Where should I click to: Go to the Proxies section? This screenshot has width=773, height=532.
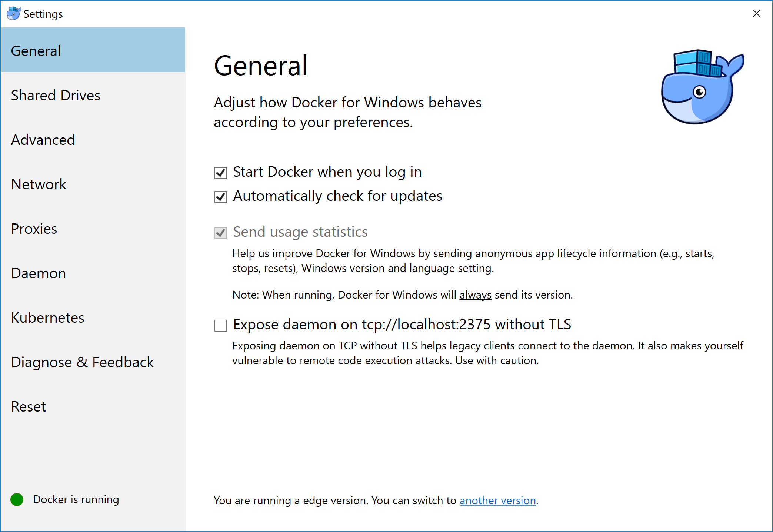tap(34, 229)
